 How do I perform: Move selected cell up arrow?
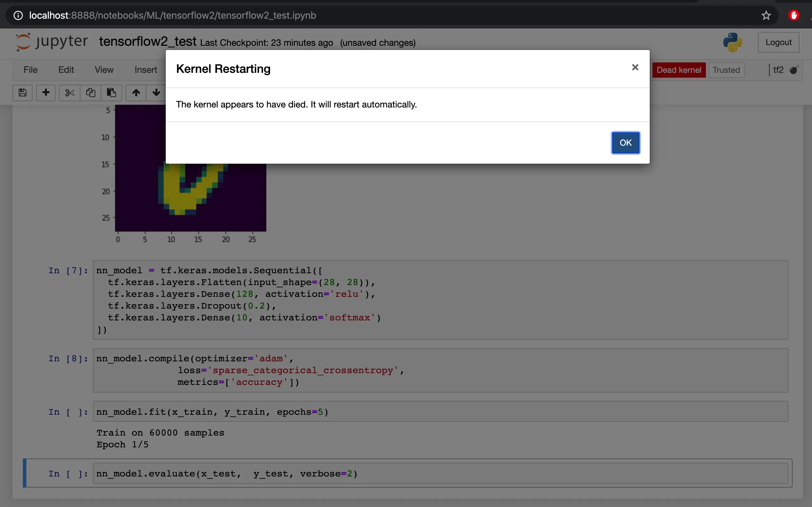click(136, 93)
